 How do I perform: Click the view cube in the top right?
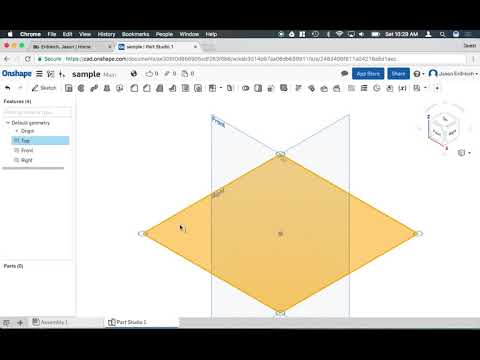tap(445, 128)
